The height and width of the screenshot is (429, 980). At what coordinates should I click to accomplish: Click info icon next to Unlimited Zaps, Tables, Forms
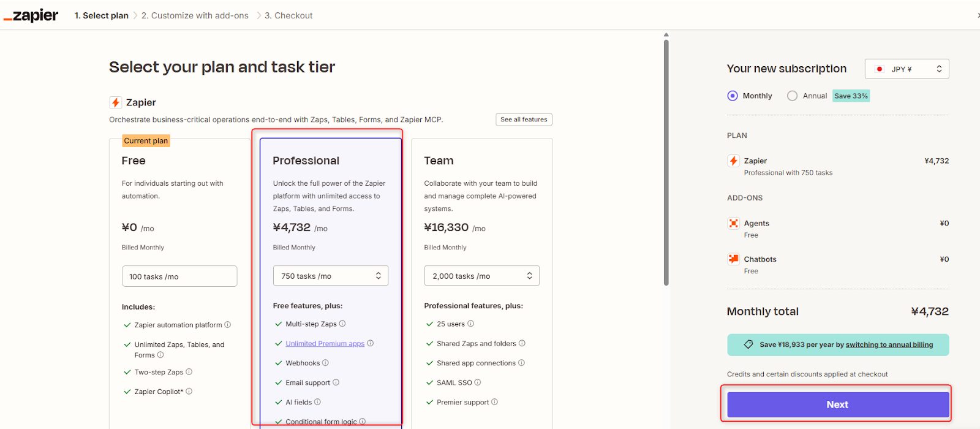click(160, 355)
